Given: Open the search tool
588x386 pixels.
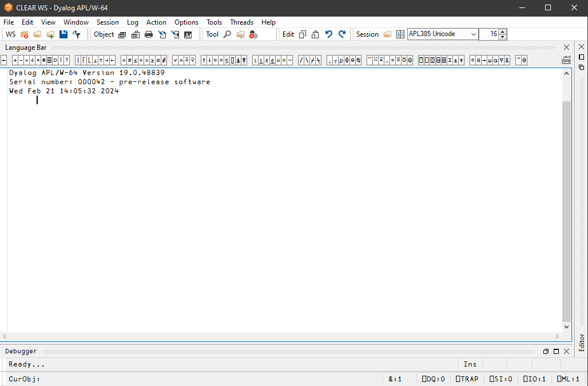Looking at the screenshot, I should click(x=227, y=34).
